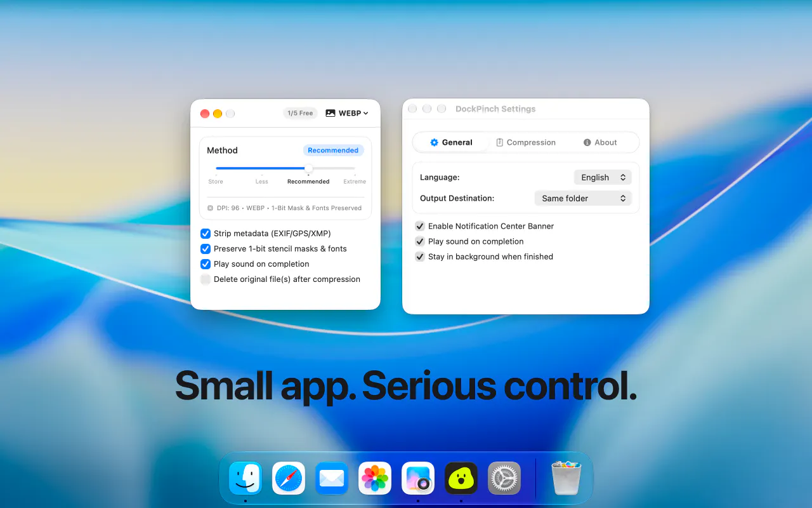
Task: Switch to the General tab
Action: click(x=451, y=142)
